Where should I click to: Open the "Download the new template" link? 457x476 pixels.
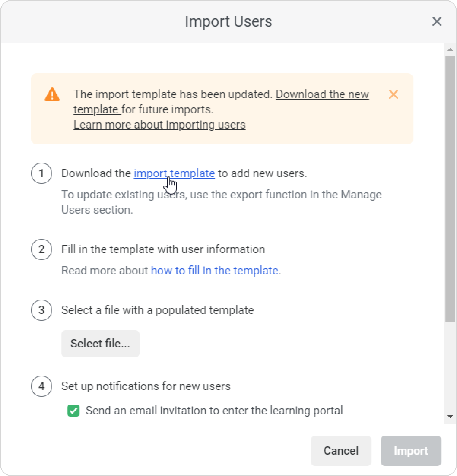(x=322, y=94)
